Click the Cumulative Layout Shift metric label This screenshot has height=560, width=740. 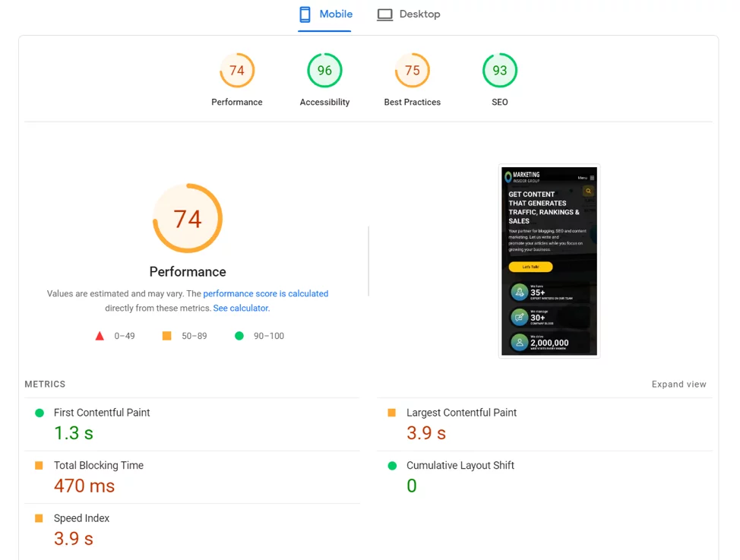point(460,466)
